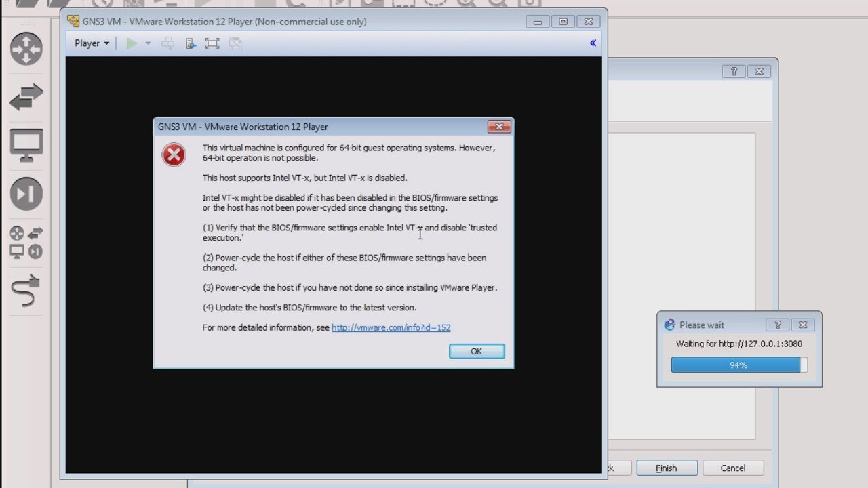The image size is (868, 488).
Task: Click '(4) Update the host's BIOS/firmware' line
Action: [309, 308]
